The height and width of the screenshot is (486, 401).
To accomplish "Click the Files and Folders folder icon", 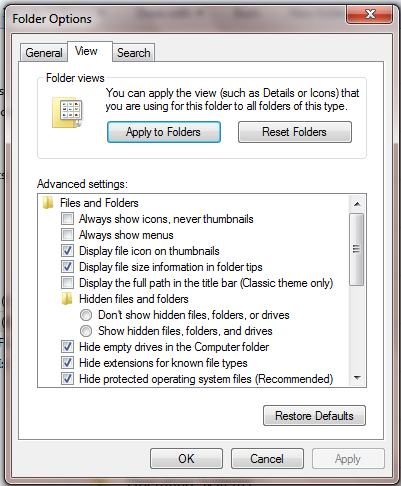I will click(48, 203).
